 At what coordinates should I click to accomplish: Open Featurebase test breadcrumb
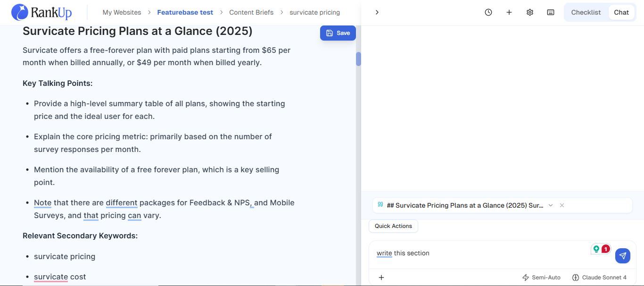(x=185, y=12)
